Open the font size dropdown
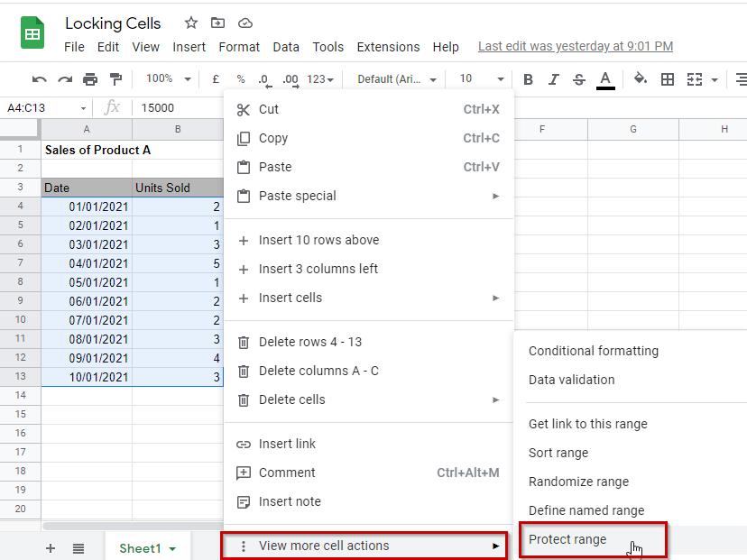Image resolution: width=747 pixels, height=560 pixels. pos(482,78)
